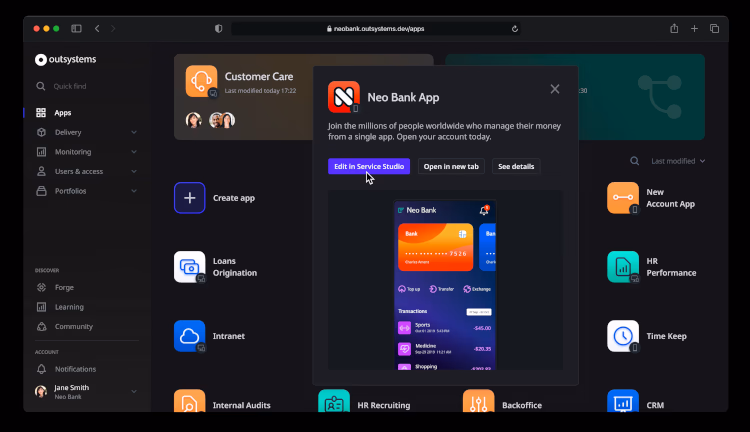Open the Internal Audits app icon
This screenshot has width=750, height=432.
click(189, 401)
